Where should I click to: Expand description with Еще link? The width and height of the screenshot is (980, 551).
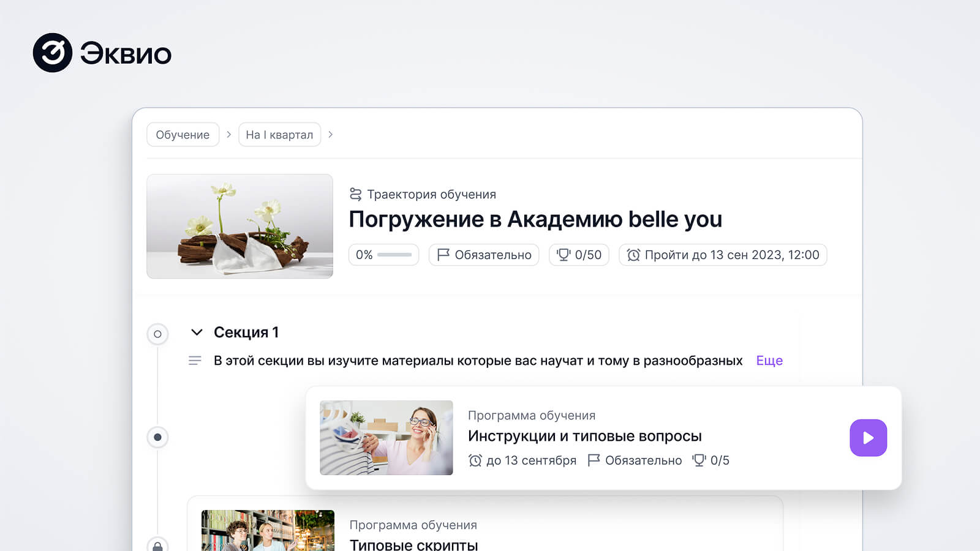[x=769, y=361]
